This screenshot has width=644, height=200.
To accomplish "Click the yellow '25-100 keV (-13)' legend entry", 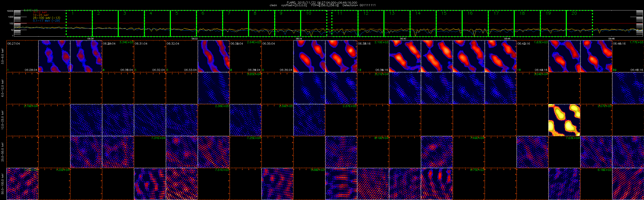I will [47, 18].
